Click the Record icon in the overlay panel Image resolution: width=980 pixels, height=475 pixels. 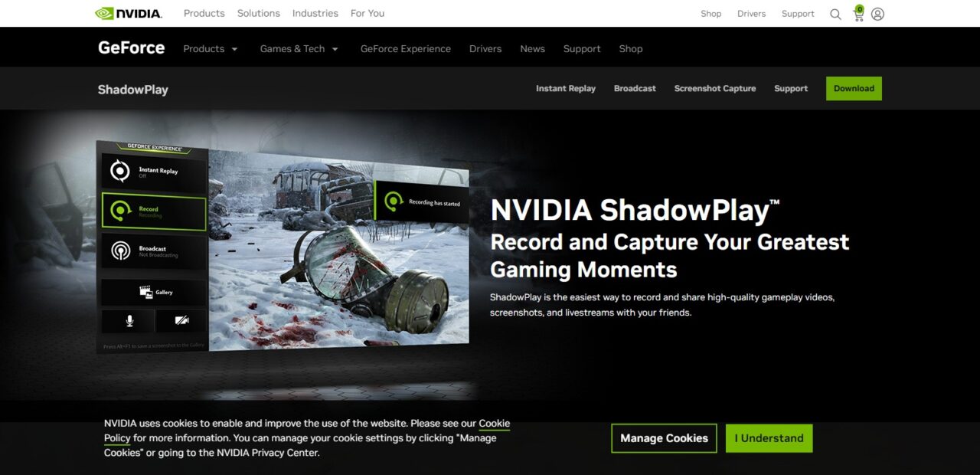coord(120,211)
